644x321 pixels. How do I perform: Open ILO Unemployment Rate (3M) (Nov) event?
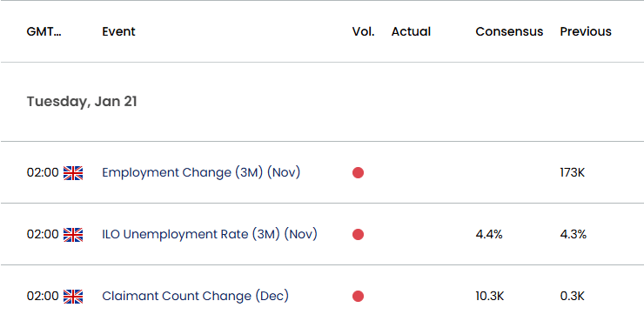[210, 234]
